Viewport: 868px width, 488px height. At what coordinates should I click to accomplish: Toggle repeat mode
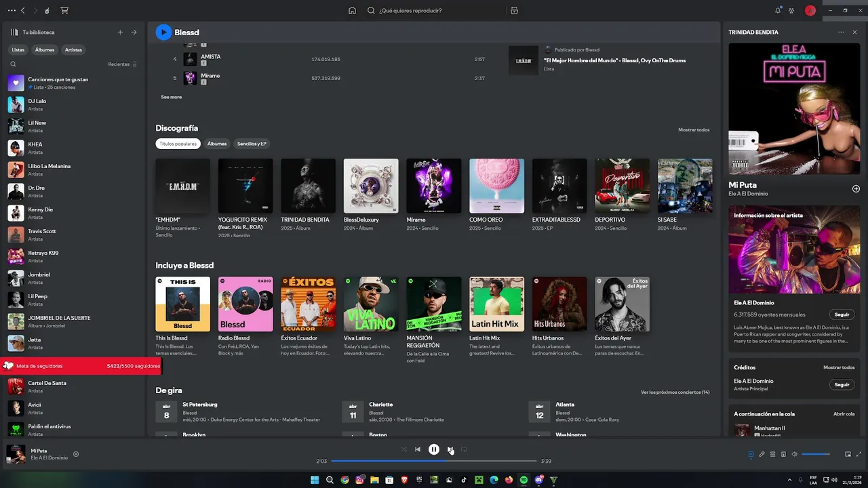pyautogui.click(x=464, y=449)
